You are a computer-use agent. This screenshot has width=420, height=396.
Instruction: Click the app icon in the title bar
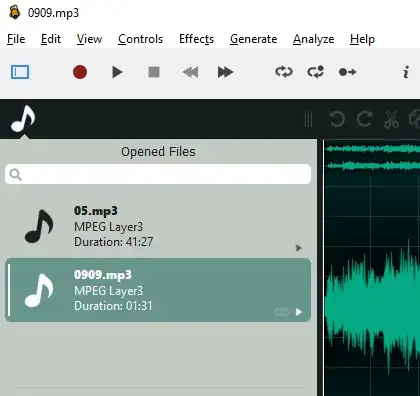point(14,13)
